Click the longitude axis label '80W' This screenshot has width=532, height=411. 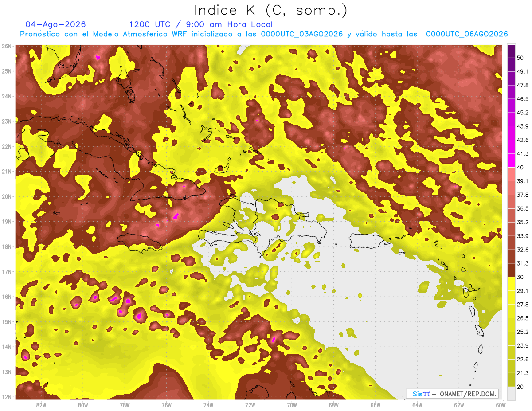tap(82, 405)
